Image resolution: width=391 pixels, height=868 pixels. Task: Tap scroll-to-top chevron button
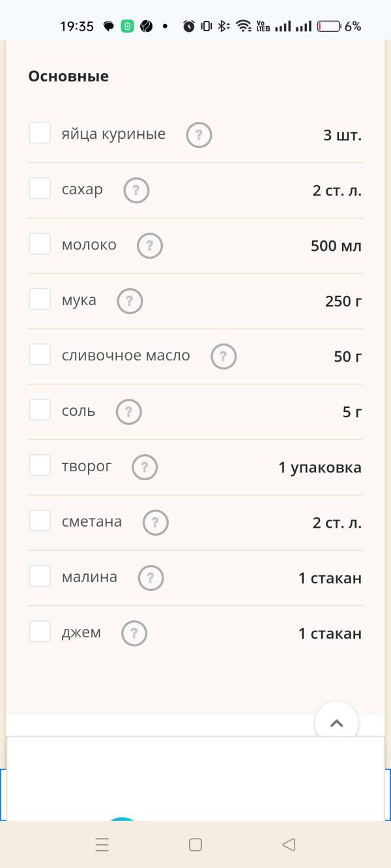[x=336, y=723]
